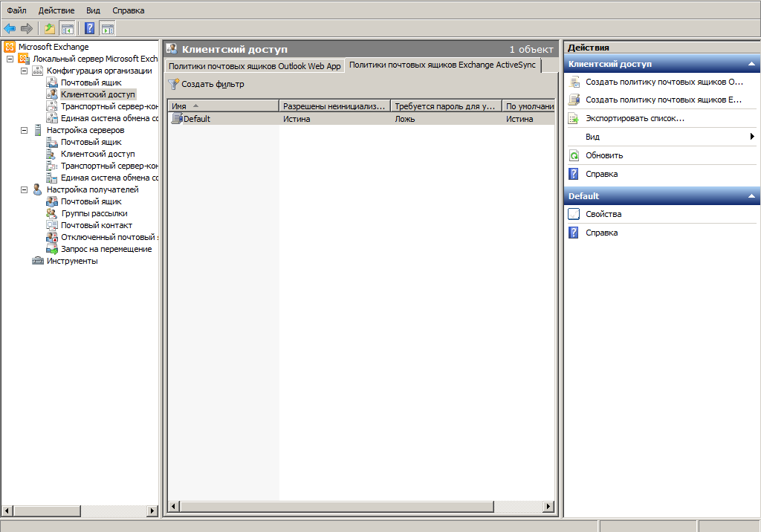Click left arrow of tree pane scrollbar

(7, 510)
